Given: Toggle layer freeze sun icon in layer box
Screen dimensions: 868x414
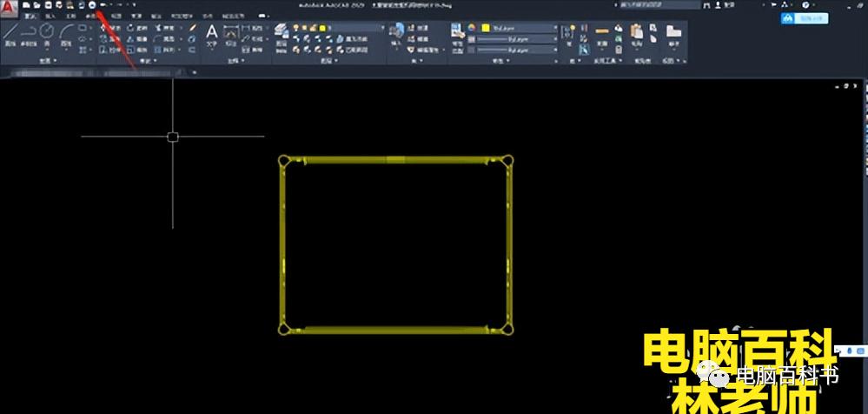Looking at the screenshot, I should click(304, 28).
